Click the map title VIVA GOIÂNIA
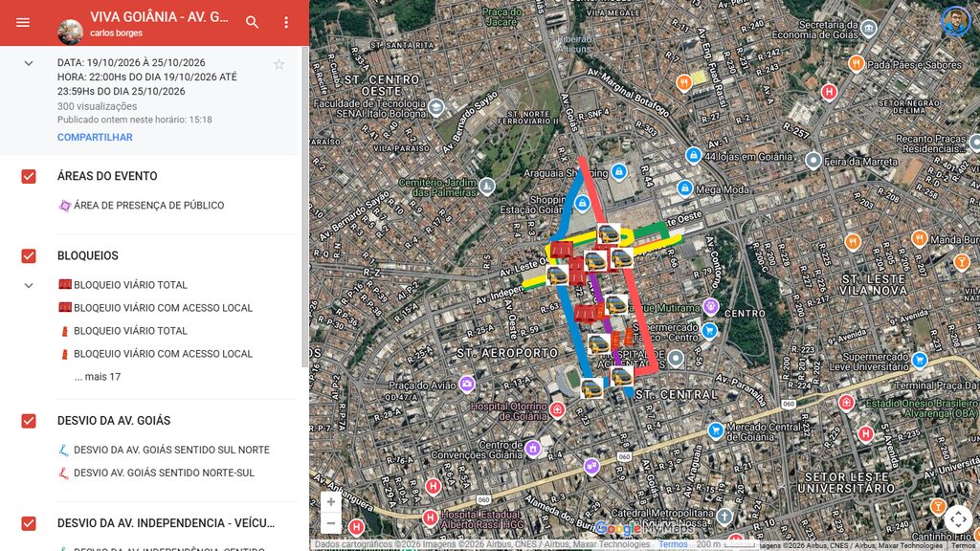Viewport: 980px width, 551px height. 160,17
